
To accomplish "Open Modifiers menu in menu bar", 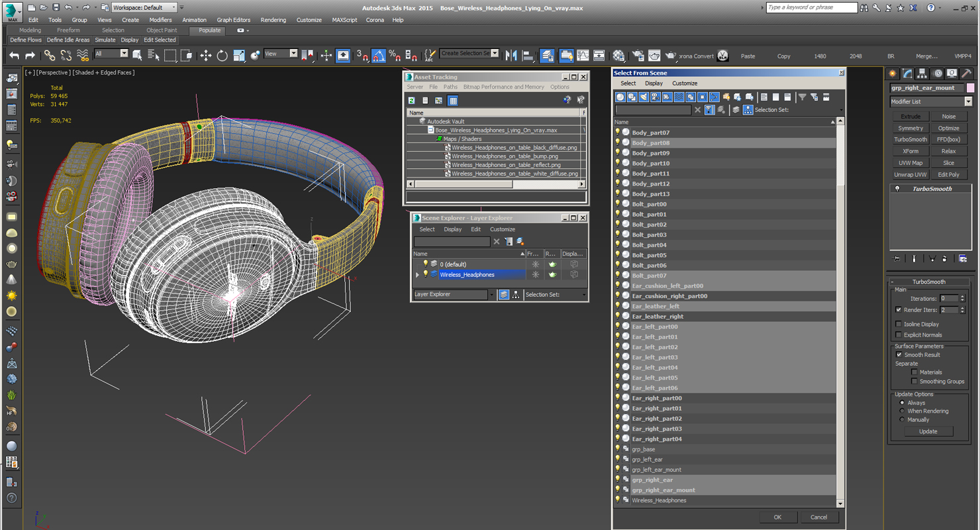I will click(x=160, y=20).
